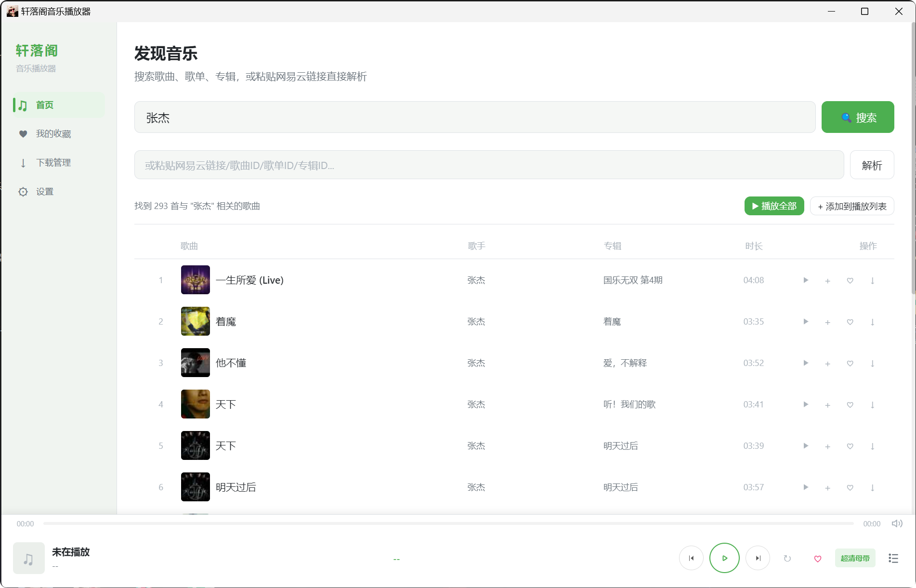The height and width of the screenshot is (588, 916).
Task: Open the 首页 home page
Action: [59, 105]
